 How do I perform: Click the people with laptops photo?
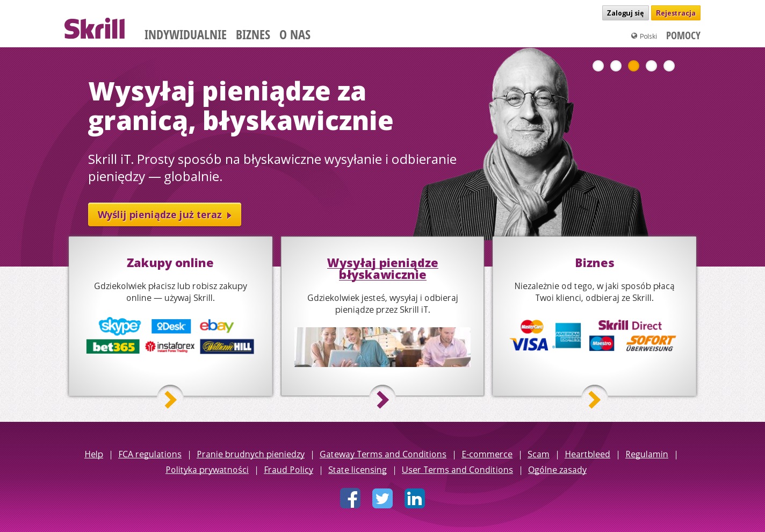[382, 347]
